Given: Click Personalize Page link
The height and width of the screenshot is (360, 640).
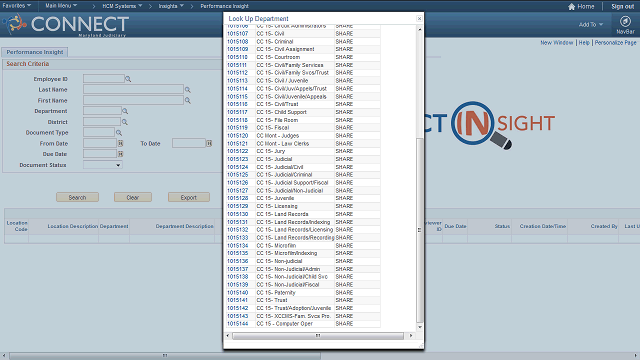Looking at the screenshot, I should coord(615,42).
